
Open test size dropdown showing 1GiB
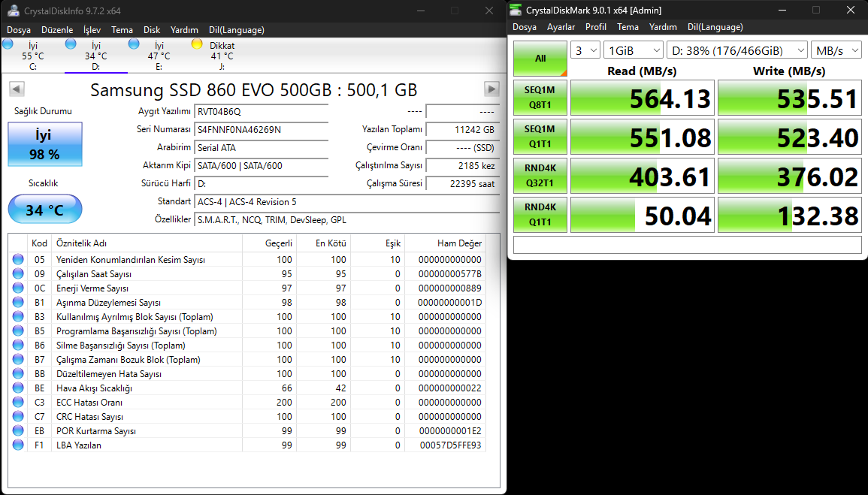(634, 50)
